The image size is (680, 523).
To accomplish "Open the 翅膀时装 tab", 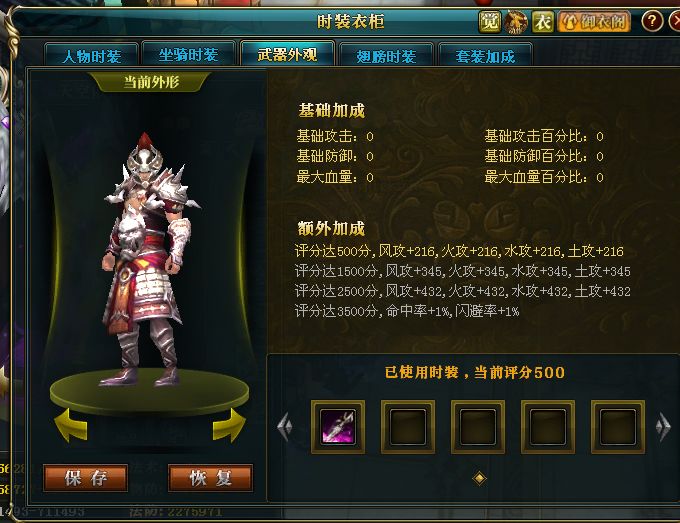I will click(386, 55).
